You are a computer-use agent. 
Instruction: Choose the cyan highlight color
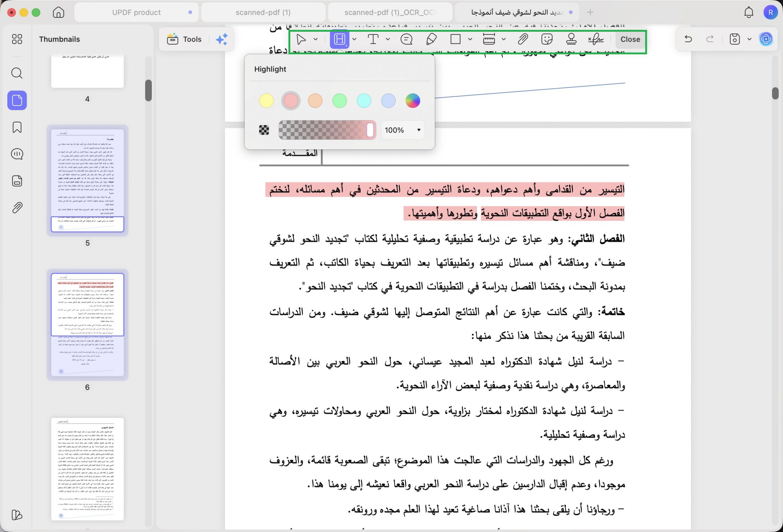pyautogui.click(x=364, y=101)
